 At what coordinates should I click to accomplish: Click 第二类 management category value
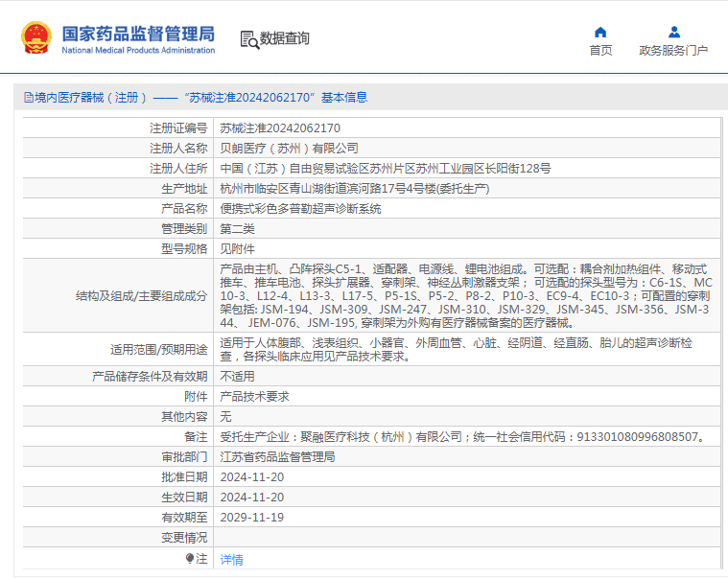click(237, 229)
